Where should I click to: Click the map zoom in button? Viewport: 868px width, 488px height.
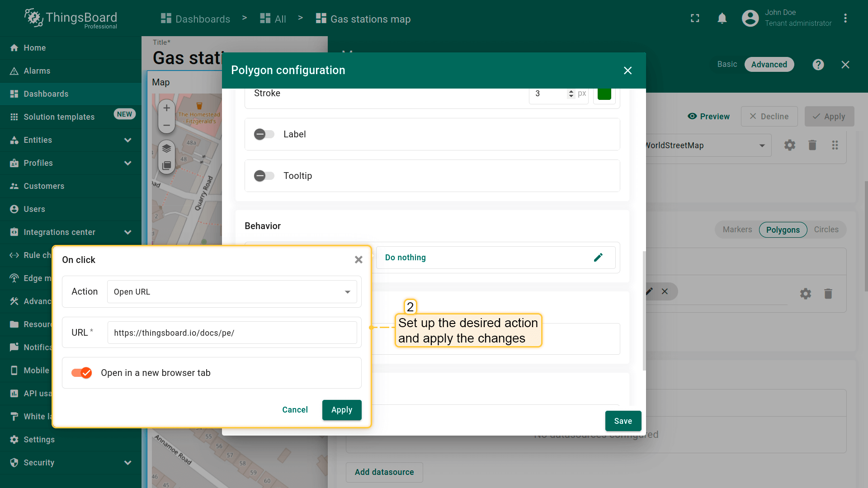166,108
